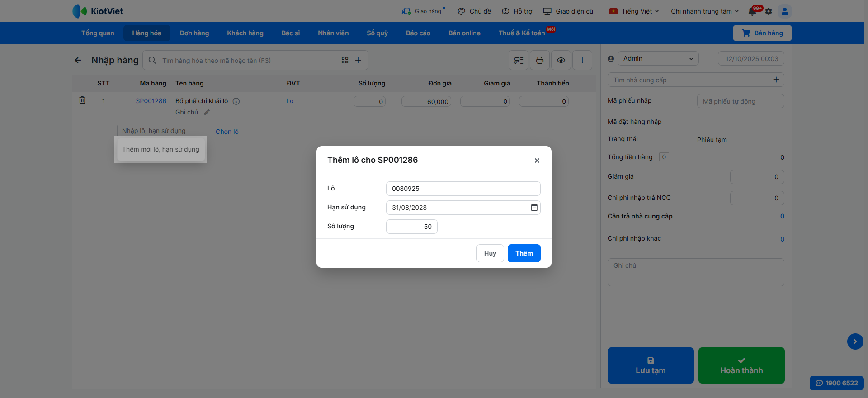Screen dimensions: 868x398
Task: Click the Chọn lô link
Action: click(x=227, y=132)
